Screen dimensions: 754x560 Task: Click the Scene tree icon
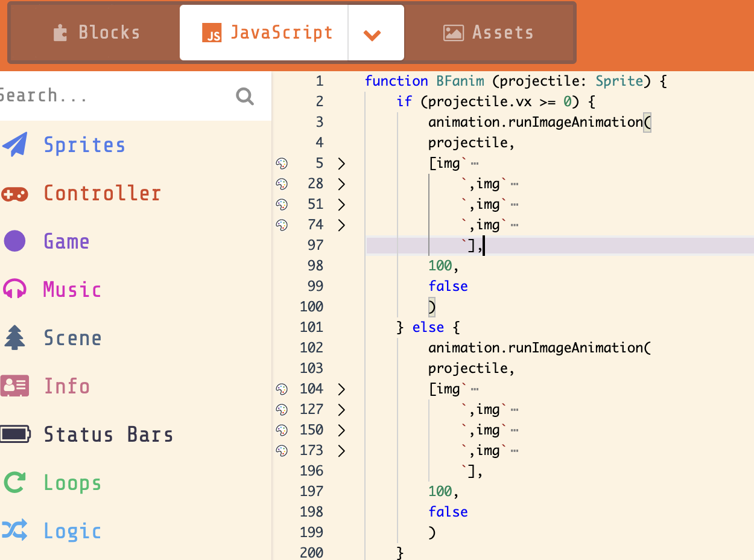point(14,337)
